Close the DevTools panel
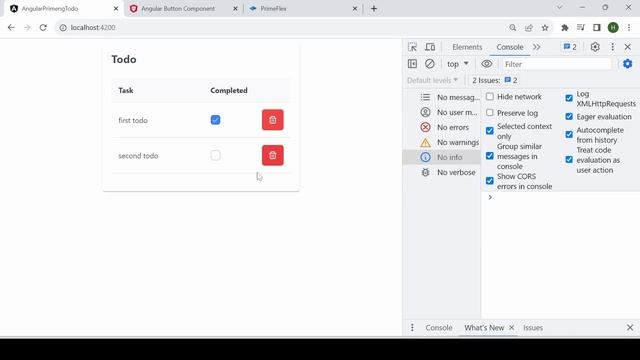The width and height of the screenshot is (640, 360). [x=628, y=47]
